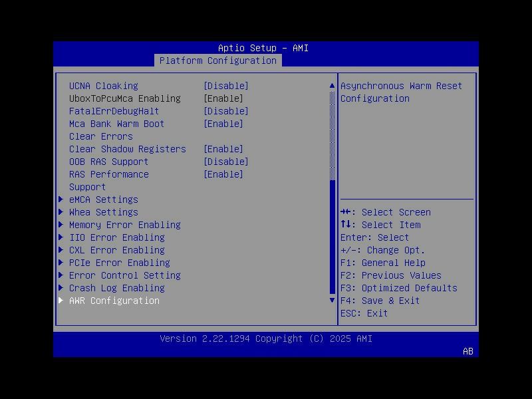Disable the UboxToPcuMca Enabling option
The height and width of the screenshot is (399, 532).
click(223, 98)
